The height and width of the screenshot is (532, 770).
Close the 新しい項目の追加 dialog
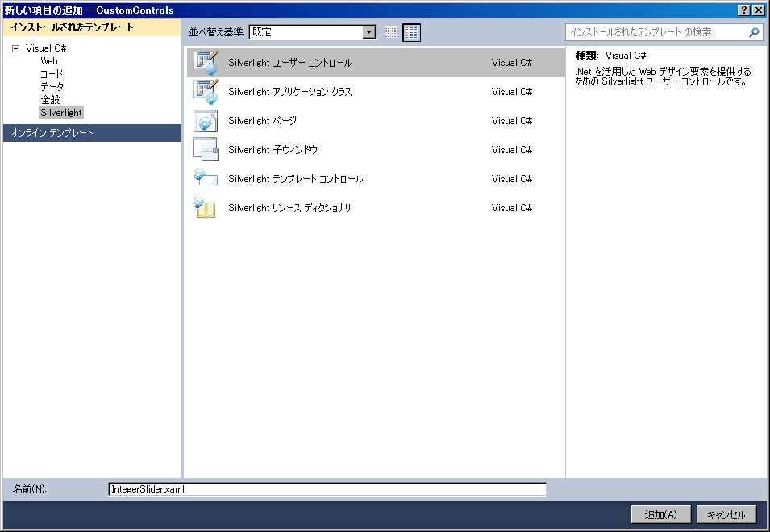(x=758, y=10)
